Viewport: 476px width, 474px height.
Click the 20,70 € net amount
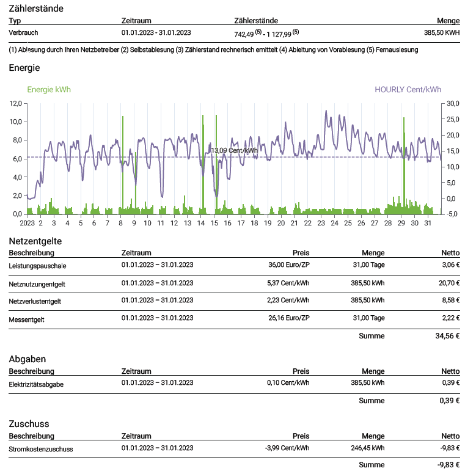pos(449,283)
